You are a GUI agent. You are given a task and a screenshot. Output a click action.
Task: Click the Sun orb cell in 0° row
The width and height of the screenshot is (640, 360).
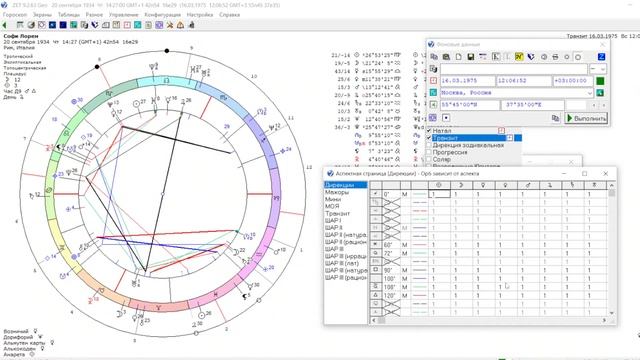(439, 194)
